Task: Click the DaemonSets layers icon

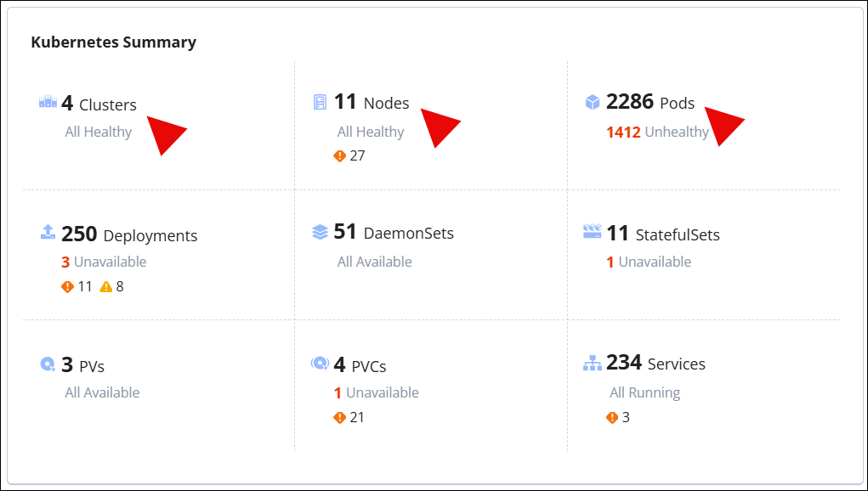Action: 320,232
